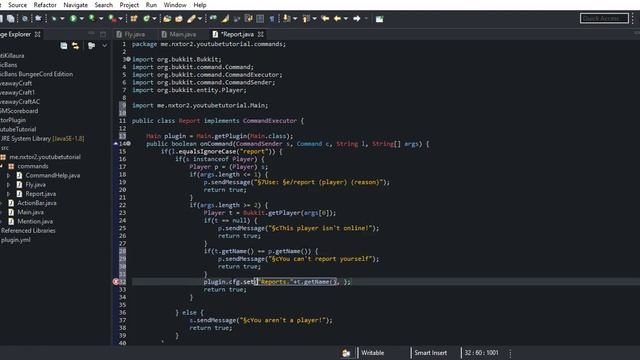The image size is (640, 360).
Task: Click the toolbar icon right of Save All
Action: pyautogui.click(x=25, y=19)
